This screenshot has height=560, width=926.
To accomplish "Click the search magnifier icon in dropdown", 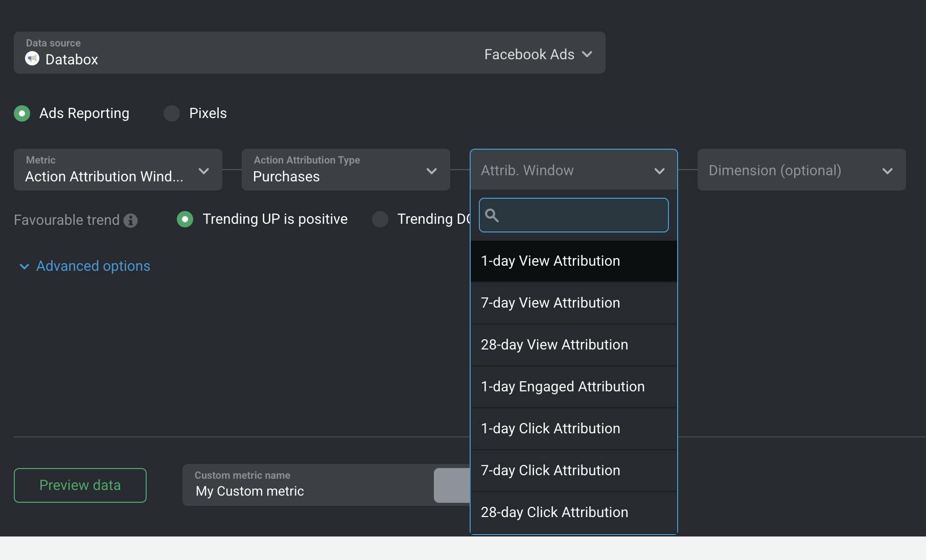I will [x=492, y=216].
